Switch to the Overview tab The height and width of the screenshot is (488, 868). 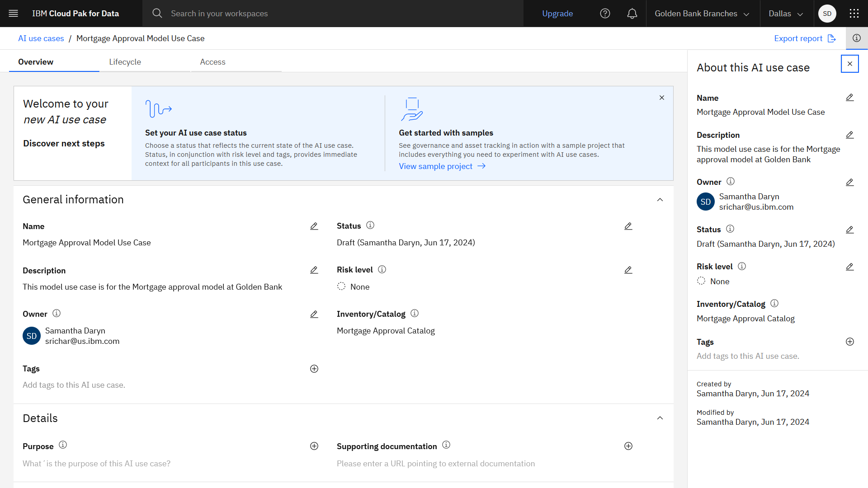tap(54, 62)
